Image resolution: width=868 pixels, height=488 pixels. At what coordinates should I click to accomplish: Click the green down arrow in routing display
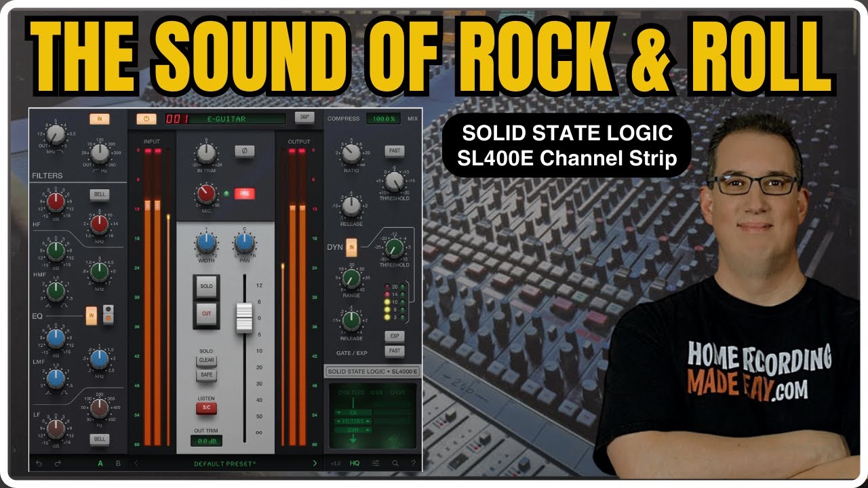(x=353, y=440)
